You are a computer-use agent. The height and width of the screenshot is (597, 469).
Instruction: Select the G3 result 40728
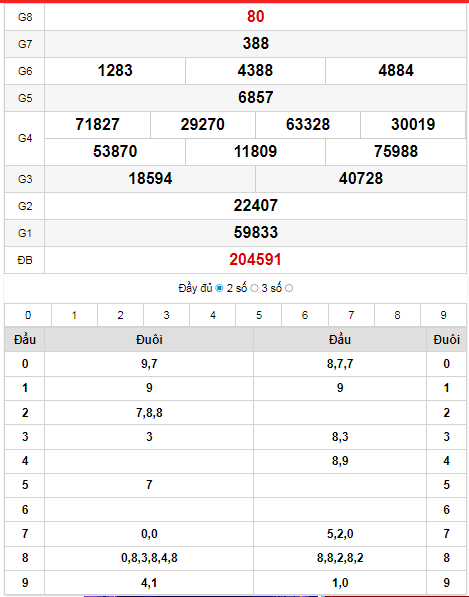[361, 179]
